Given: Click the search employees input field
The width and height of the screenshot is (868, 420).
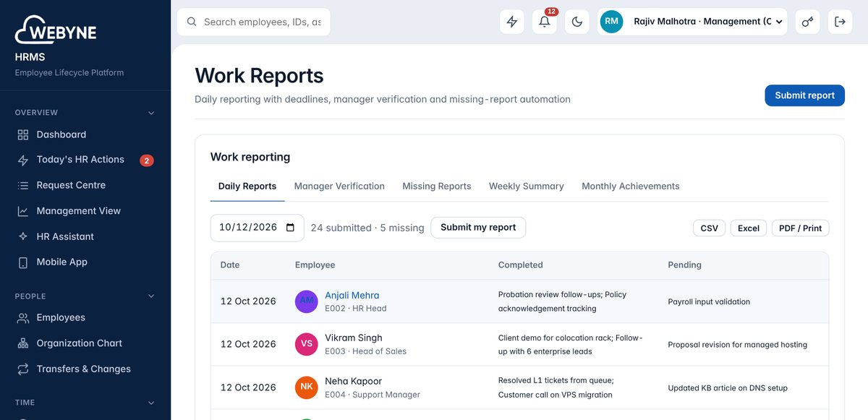Looking at the screenshot, I should (x=254, y=22).
